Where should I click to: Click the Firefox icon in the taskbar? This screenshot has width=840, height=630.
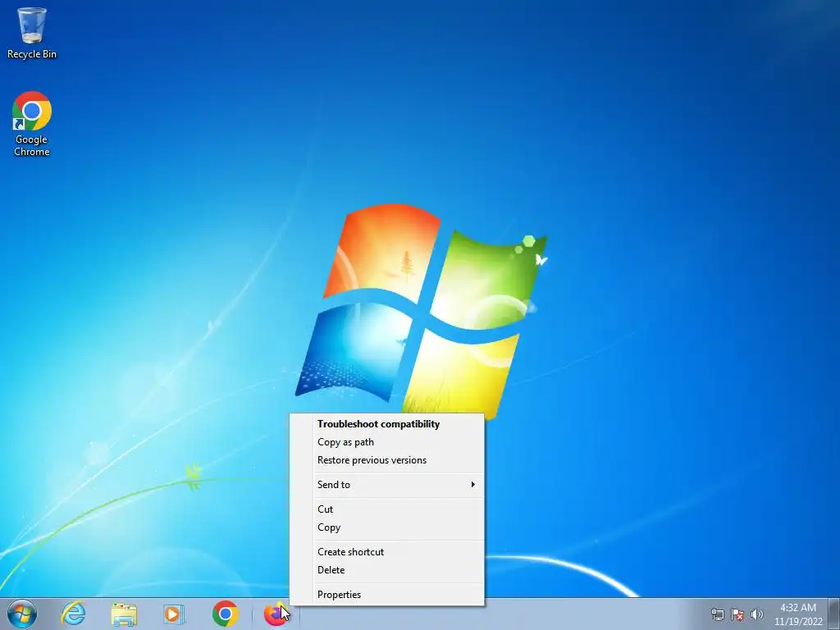[x=276, y=614]
